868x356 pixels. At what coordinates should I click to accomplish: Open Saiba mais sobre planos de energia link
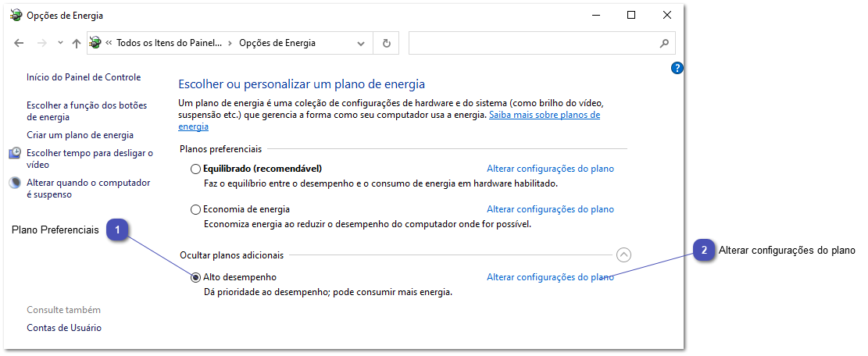click(x=544, y=115)
